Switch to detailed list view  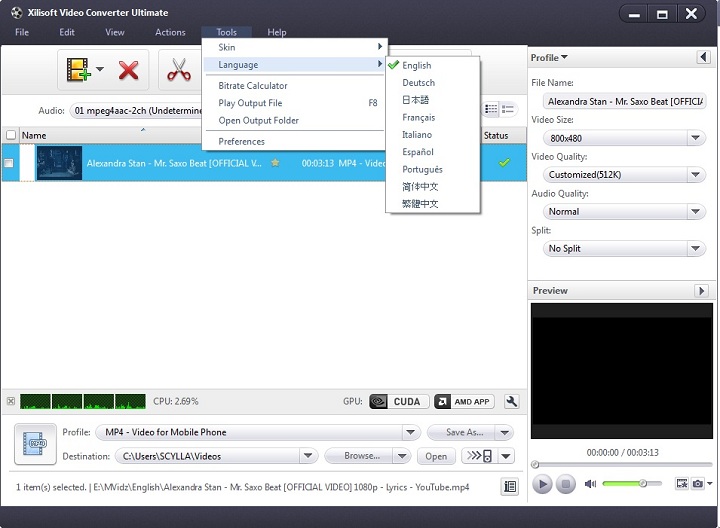tap(507, 109)
